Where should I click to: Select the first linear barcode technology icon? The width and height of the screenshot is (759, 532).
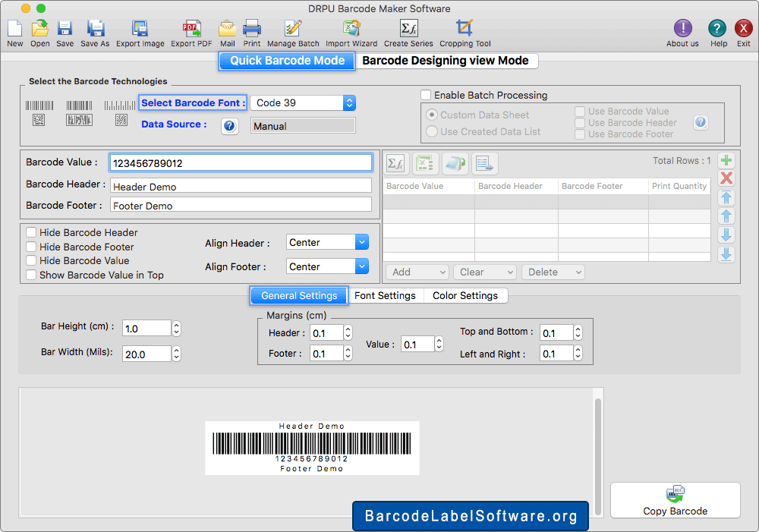(x=39, y=113)
